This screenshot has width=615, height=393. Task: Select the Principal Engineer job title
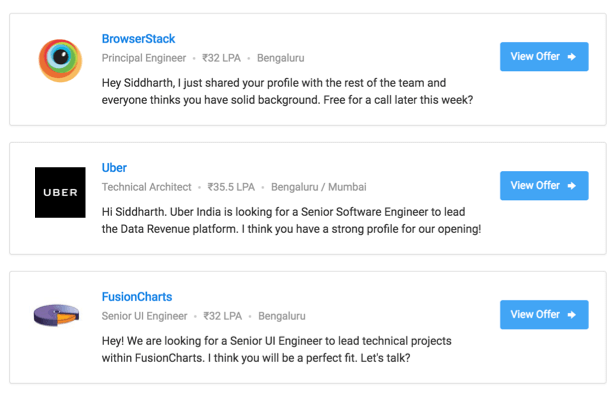(144, 58)
